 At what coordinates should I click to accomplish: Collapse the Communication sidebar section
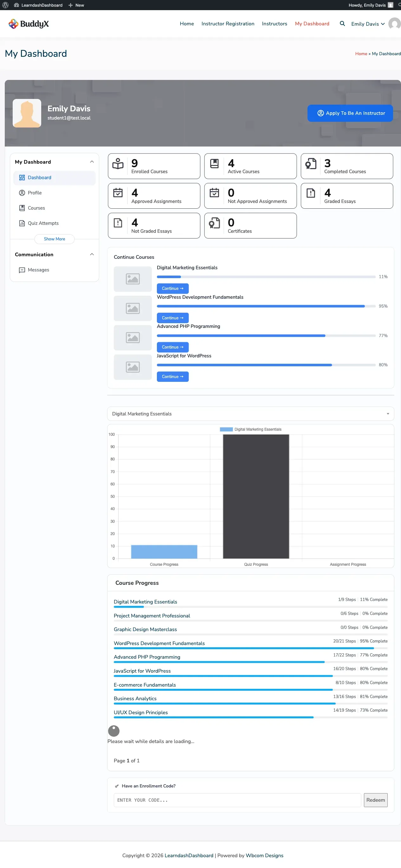click(92, 254)
